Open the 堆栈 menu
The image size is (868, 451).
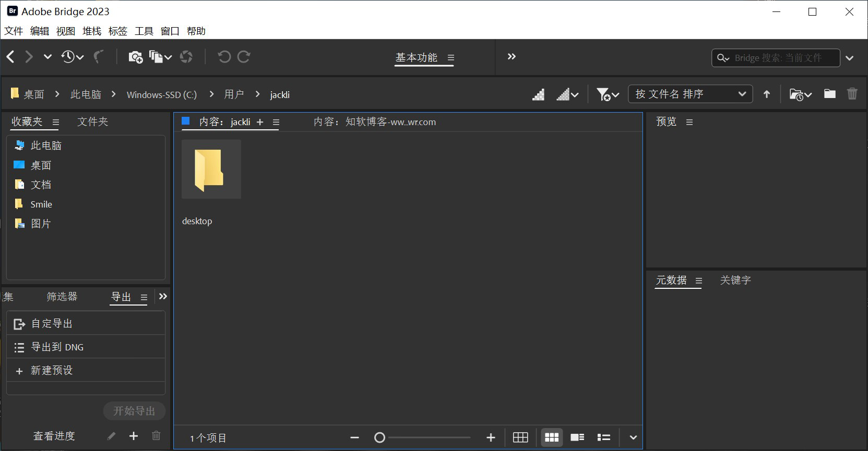click(92, 31)
